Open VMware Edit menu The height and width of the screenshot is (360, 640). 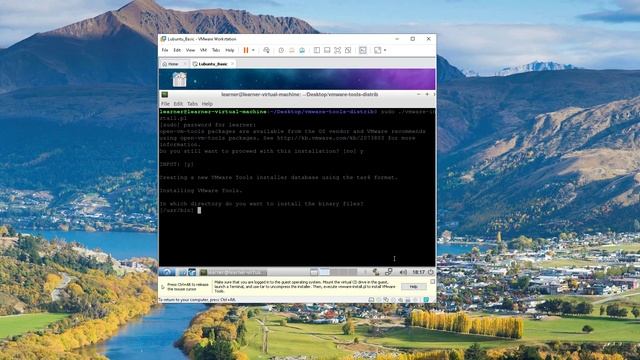point(177,50)
